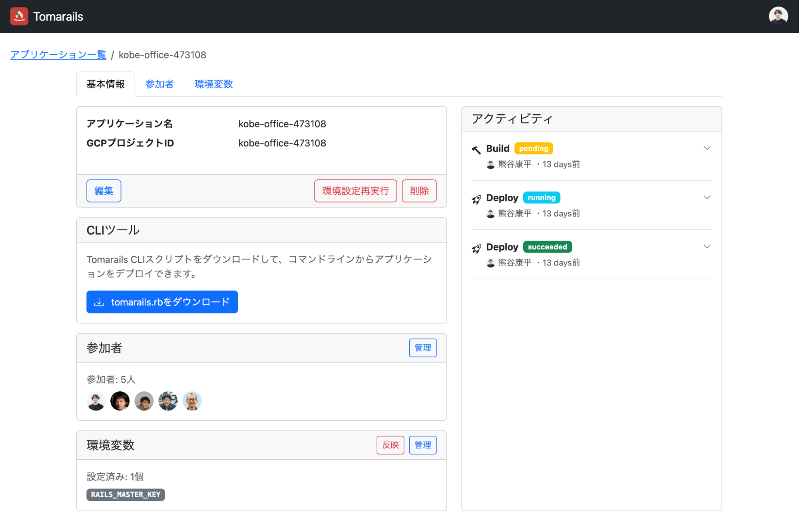Expand the Deploy running activity chevron
Screen dimensions: 799x532
coord(707,197)
